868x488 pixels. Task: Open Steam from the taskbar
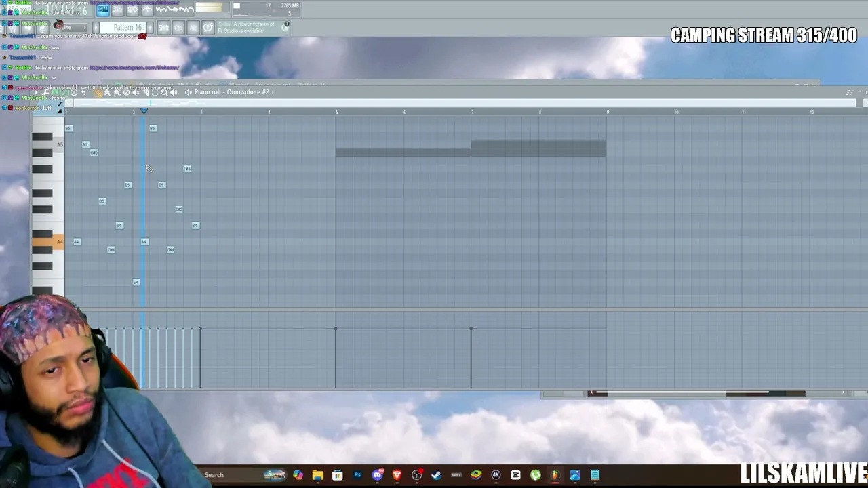point(436,475)
